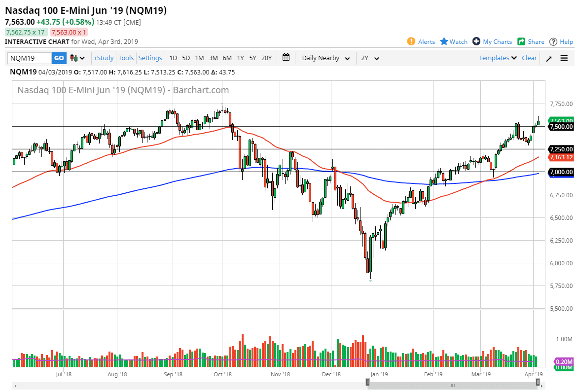Open My Charts via the plus icon

pos(476,41)
